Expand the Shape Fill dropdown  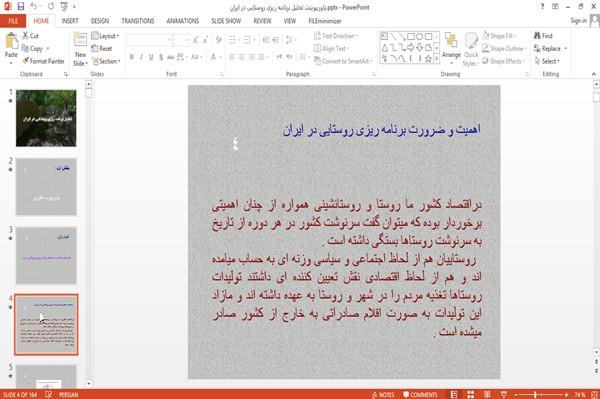click(499, 36)
